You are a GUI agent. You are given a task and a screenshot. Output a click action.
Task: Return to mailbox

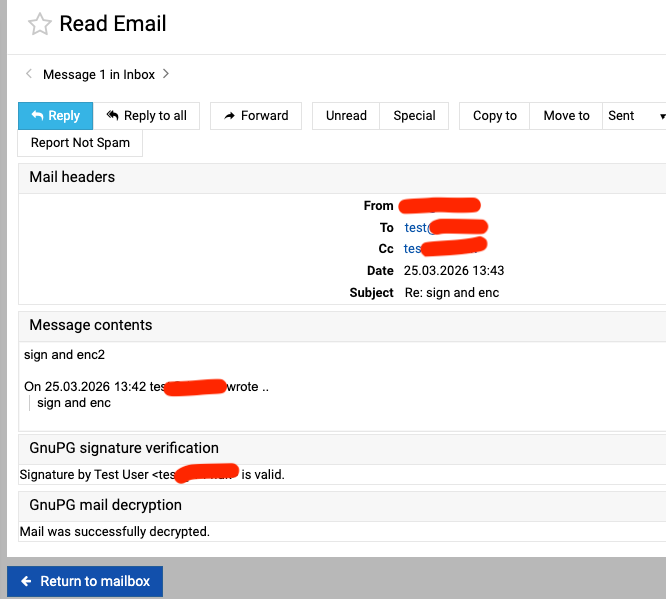coord(85,581)
